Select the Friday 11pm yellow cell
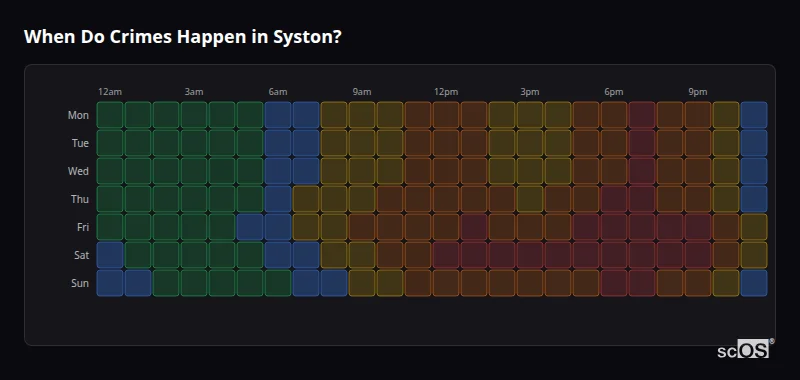Screen dimensions: 800x380 coord(754,227)
